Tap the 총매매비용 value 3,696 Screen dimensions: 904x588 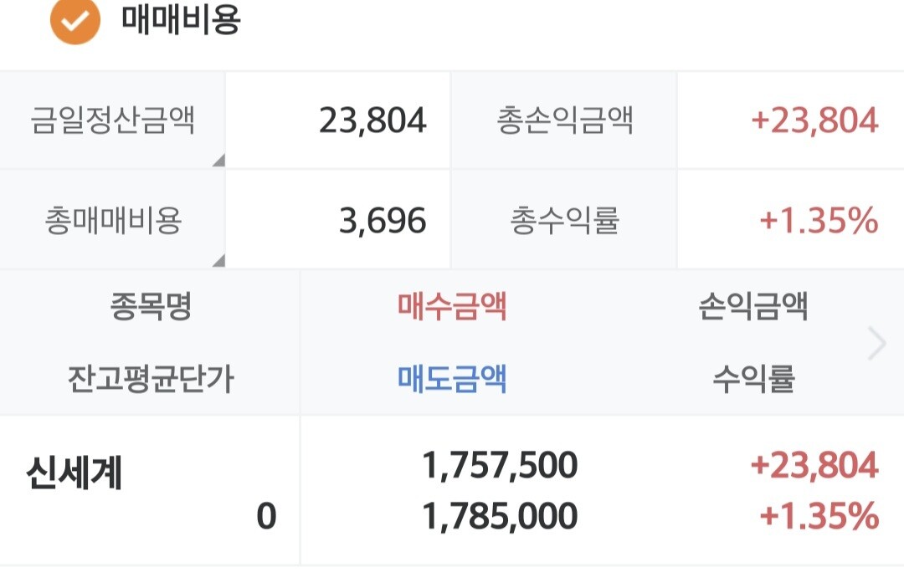tap(383, 221)
